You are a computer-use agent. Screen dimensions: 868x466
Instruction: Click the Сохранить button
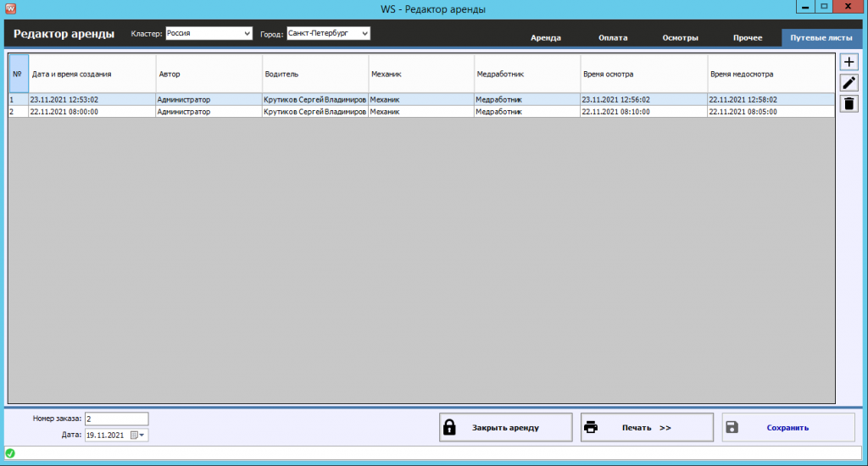788,427
